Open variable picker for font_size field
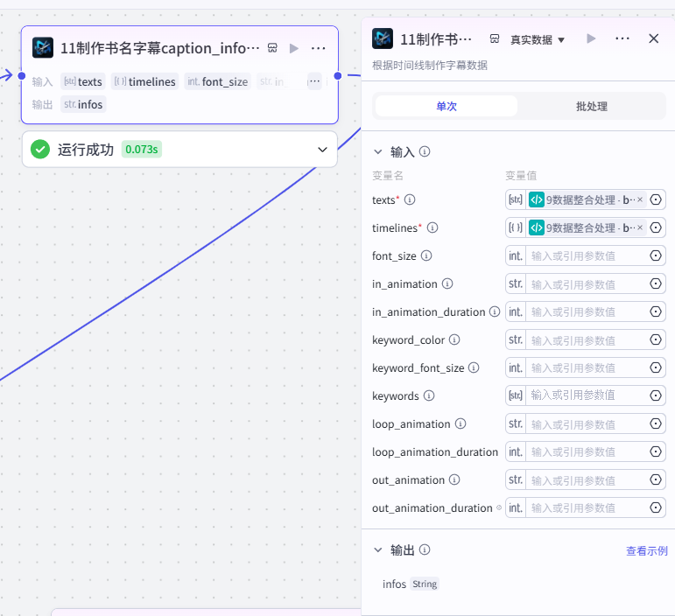This screenshot has height=616, width=675. coord(655,255)
